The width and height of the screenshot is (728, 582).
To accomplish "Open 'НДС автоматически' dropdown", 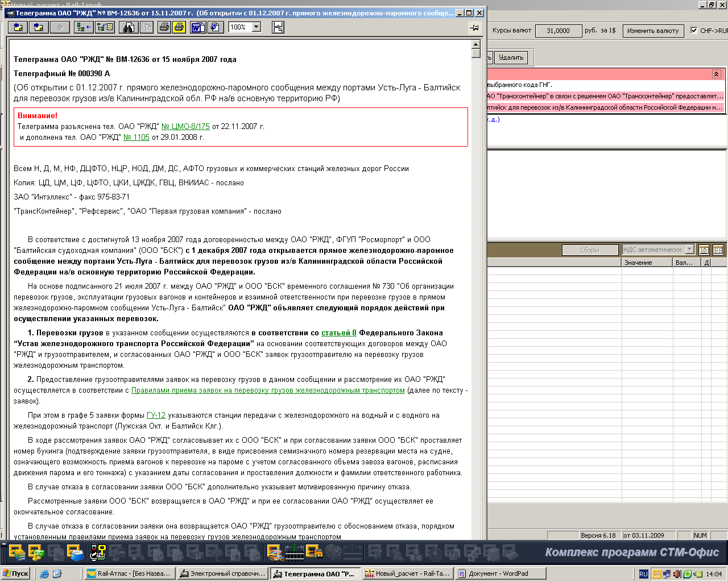I will [690, 250].
